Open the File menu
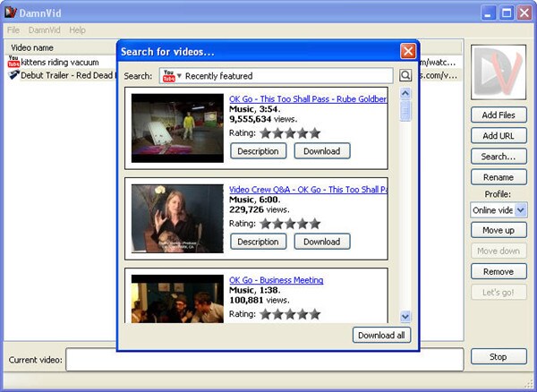 (x=13, y=30)
